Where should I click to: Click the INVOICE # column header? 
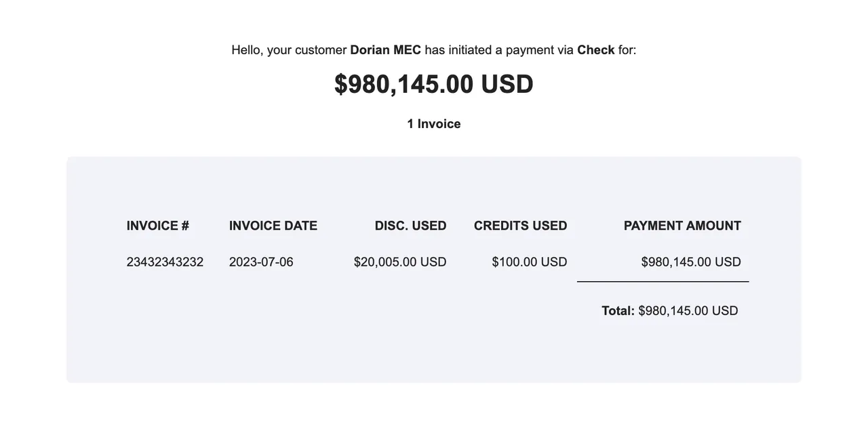(157, 226)
